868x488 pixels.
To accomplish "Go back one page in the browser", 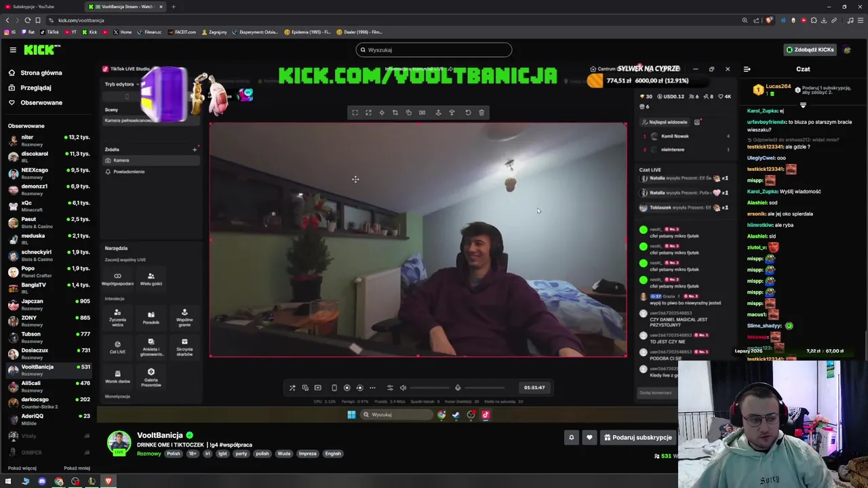I will pyautogui.click(x=7, y=20).
